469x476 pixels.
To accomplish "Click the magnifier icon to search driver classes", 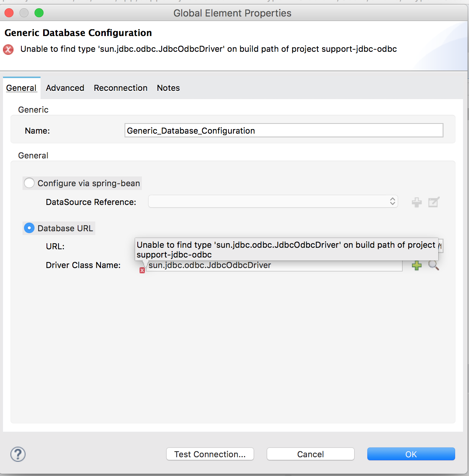I will (434, 265).
